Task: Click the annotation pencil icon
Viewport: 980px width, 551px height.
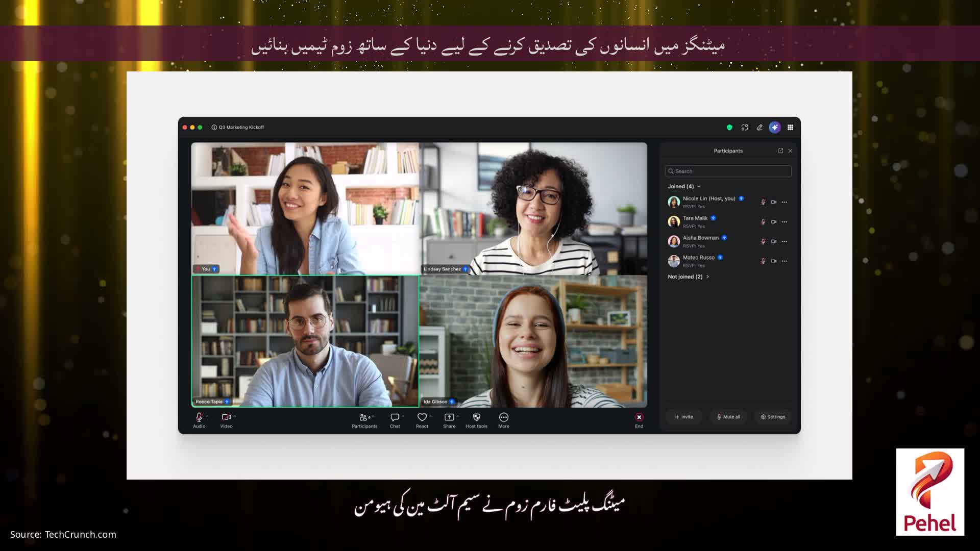Action: (x=759, y=127)
